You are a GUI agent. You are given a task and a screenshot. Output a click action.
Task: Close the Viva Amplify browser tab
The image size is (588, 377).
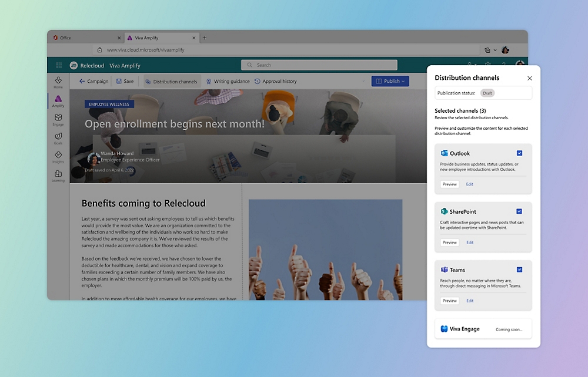click(x=194, y=38)
